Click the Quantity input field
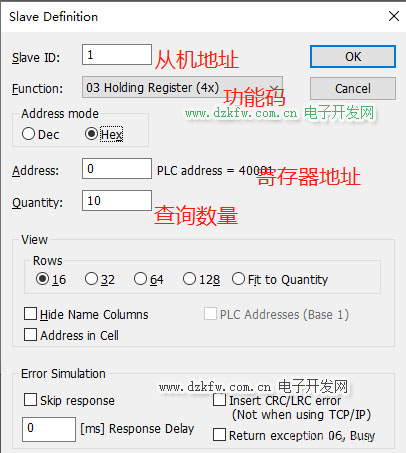This screenshot has width=406, height=453. pyautogui.click(x=117, y=201)
